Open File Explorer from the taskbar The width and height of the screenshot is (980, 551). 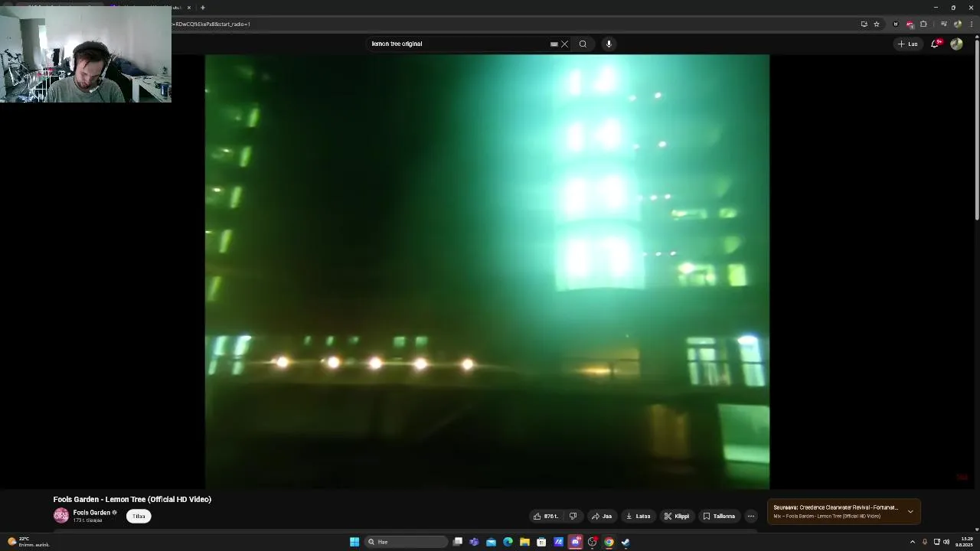524,542
